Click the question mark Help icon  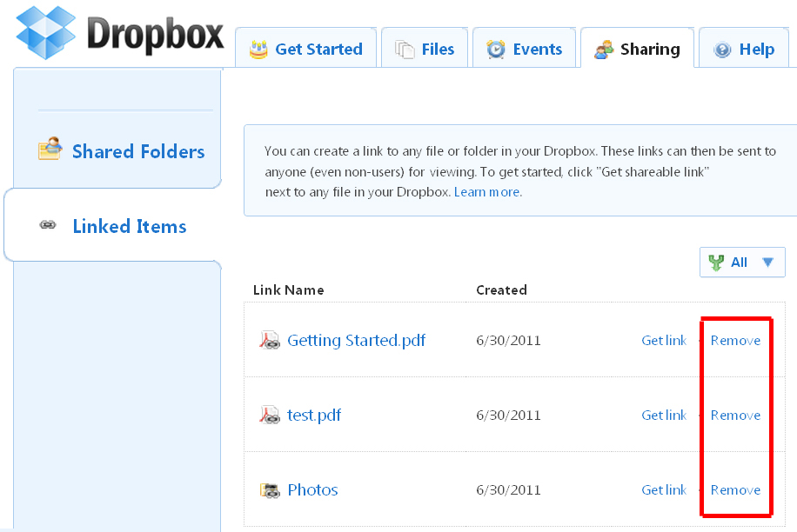pos(722,50)
